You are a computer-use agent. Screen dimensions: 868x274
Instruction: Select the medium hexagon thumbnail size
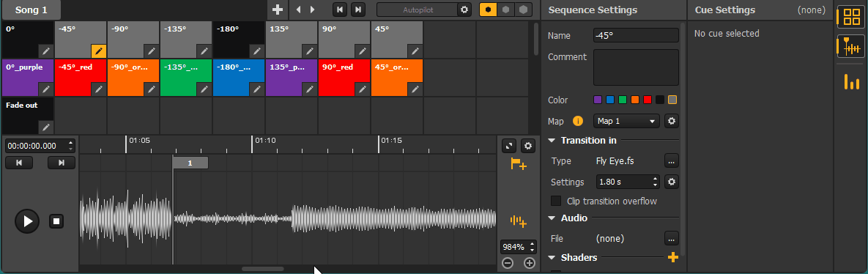pos(505,10)
